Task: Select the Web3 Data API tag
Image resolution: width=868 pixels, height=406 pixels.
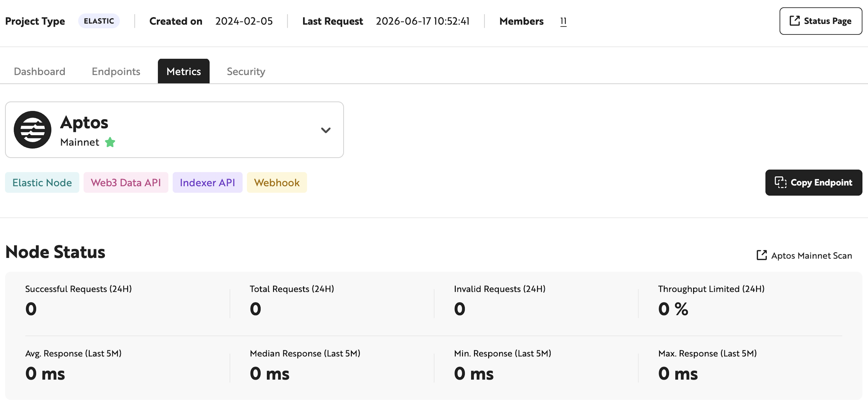Action: (x=126, y=182)
